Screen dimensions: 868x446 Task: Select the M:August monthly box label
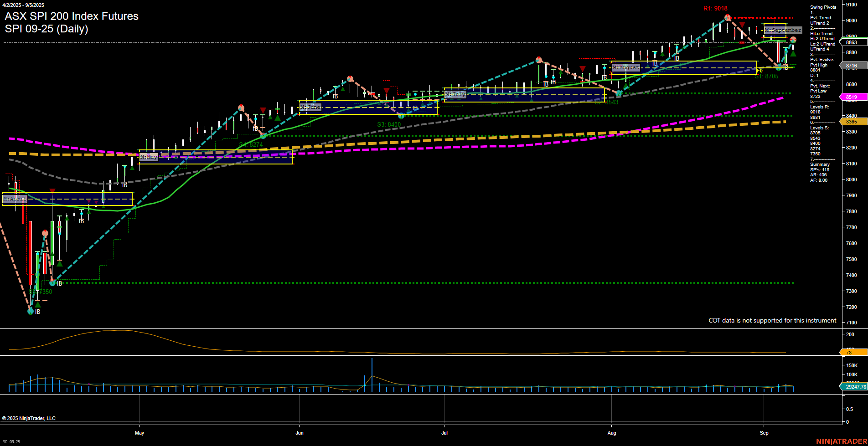[x=627, y=67]
